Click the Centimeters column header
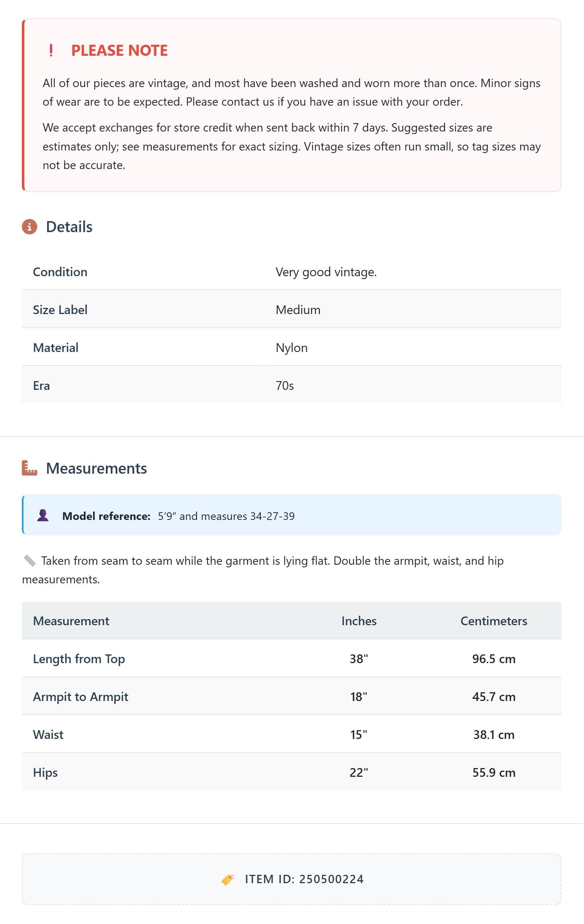This screenshot has height=924, width=584. [494, 621]
